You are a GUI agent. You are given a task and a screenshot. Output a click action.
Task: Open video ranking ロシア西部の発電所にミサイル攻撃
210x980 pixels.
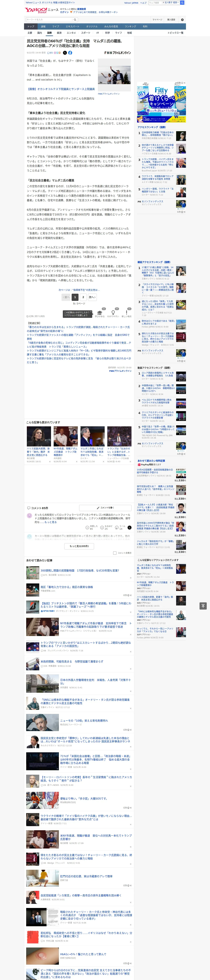click(158, 374)
